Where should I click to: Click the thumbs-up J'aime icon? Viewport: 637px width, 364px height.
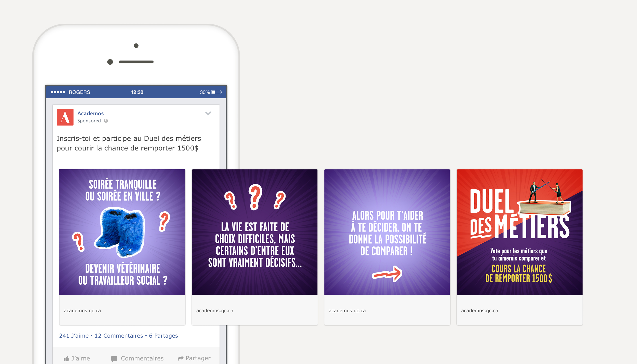point(66,359)
